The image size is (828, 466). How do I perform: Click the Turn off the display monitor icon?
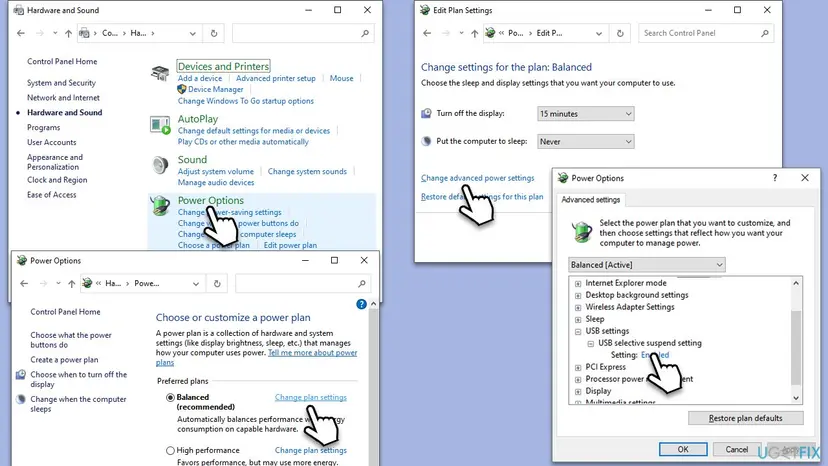pyautogui.click(x=426, y=113)
